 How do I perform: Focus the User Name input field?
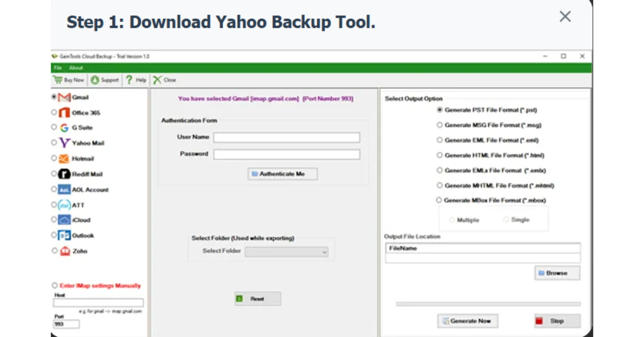point(287,138)
